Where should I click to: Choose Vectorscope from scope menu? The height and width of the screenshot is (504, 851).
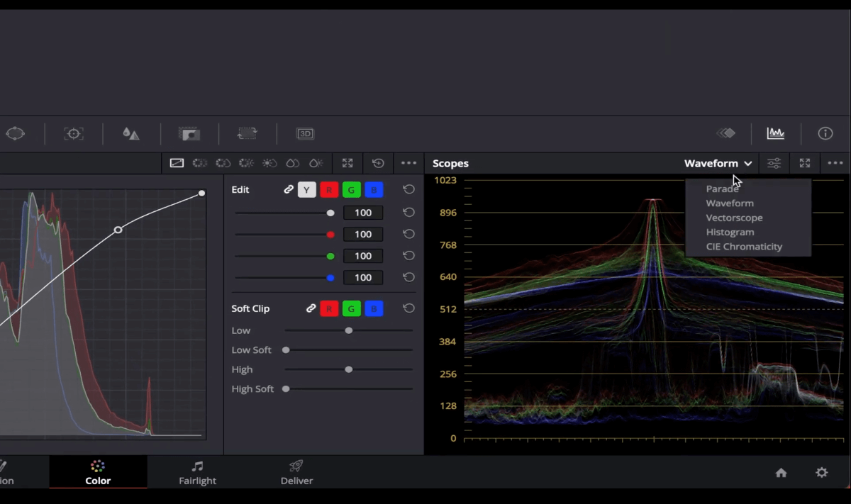click(734, 218)
